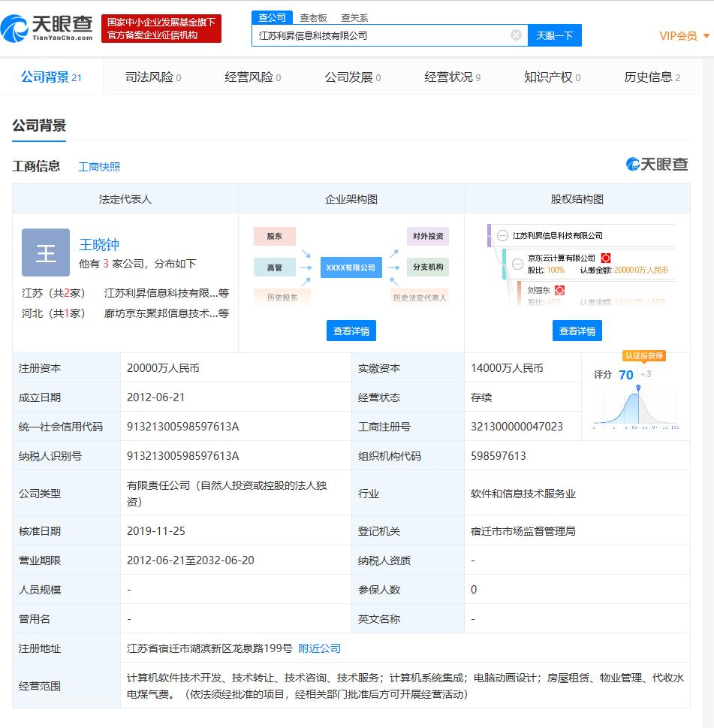
Task: Collapse the 江苏利昇信息科技有限公司 equity node
Action: (x=502, y=236)
